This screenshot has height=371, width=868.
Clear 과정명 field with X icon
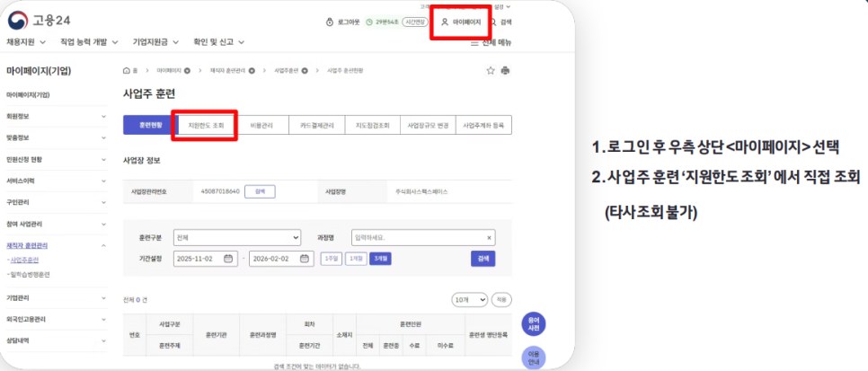point(489,237)
